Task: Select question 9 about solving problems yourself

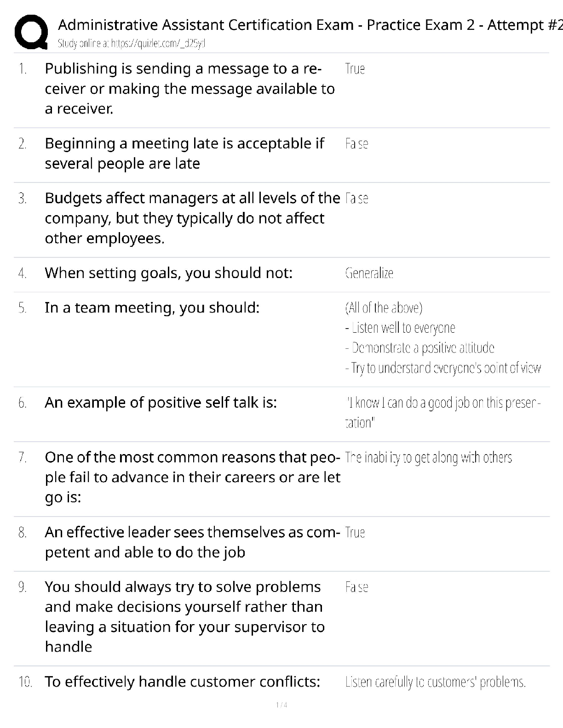Action: [184, 616]
